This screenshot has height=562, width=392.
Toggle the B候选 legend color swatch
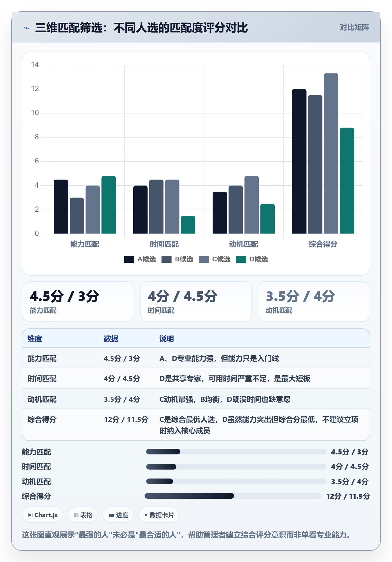point(166,259)
